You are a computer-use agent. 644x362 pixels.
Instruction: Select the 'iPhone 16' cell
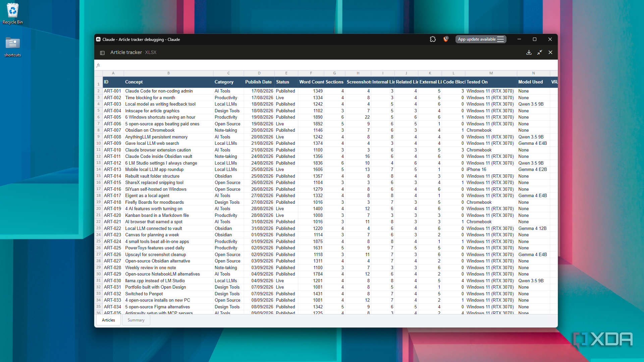[x=491, y=169]
